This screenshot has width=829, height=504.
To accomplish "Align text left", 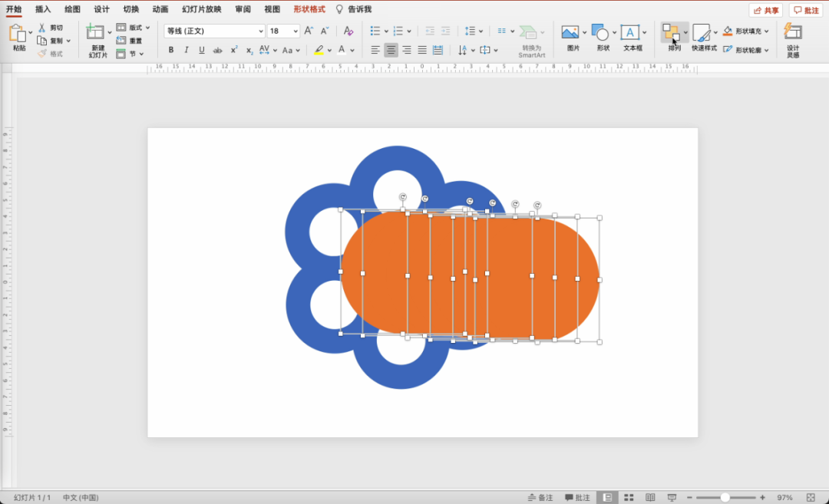I will (x=375, y=50).
